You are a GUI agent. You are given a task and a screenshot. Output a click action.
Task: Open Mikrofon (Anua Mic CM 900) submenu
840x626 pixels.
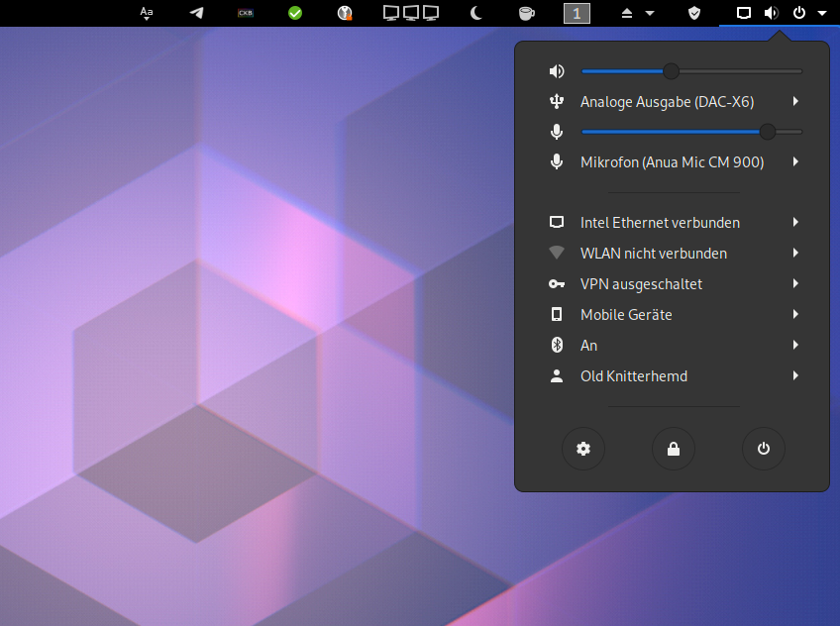click(674, 161)
